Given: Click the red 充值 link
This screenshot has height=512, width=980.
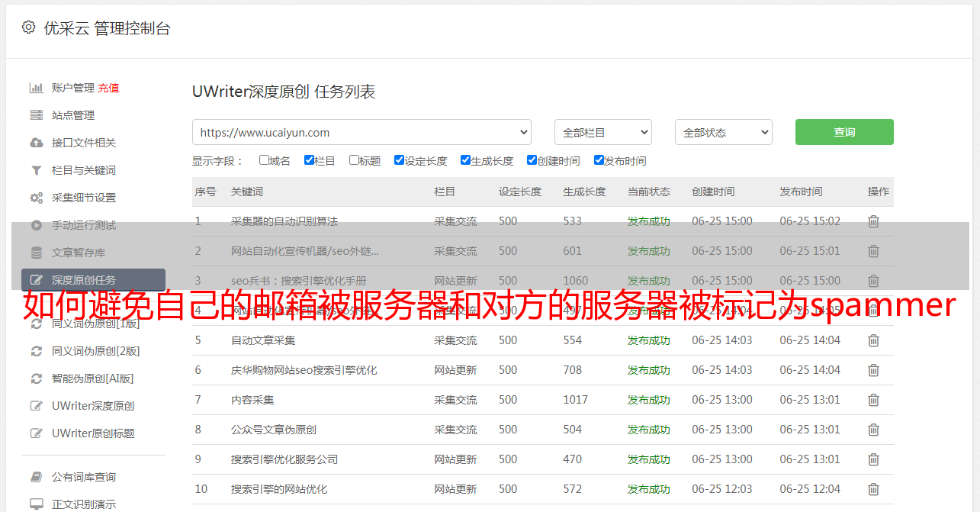Looking at the screenshot, I should [x=108, y=88].
